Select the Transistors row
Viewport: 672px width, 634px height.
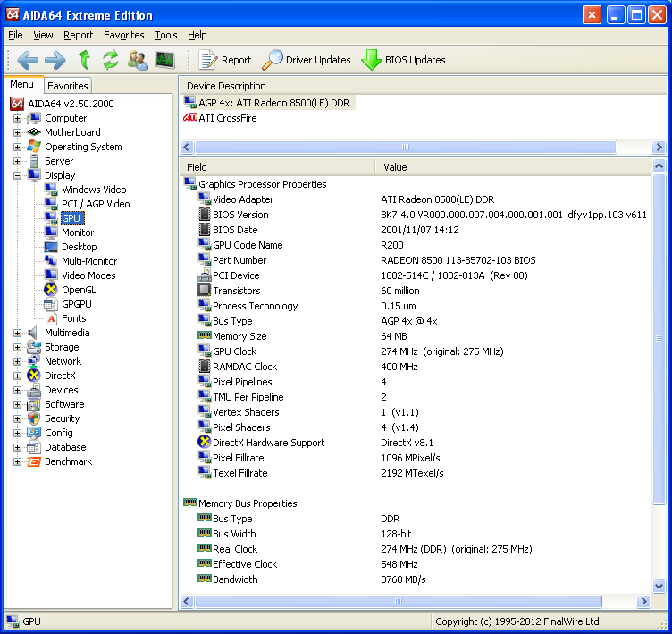308,291
